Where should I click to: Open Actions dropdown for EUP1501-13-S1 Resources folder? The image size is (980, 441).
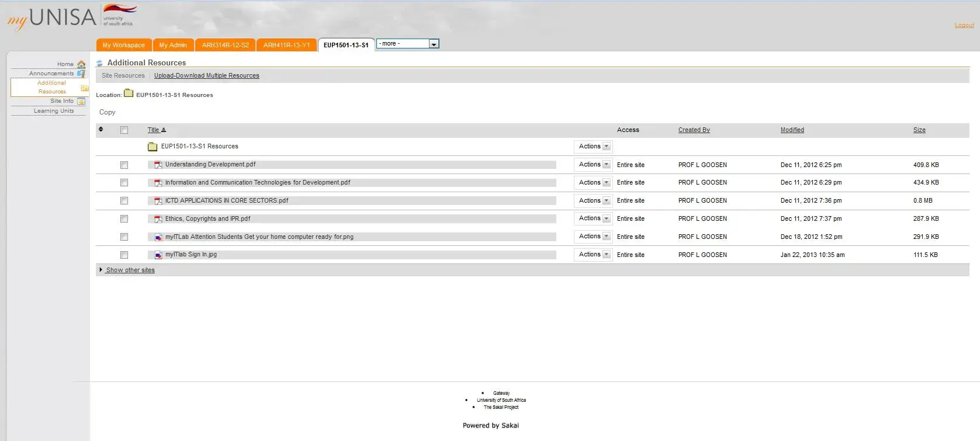coord(594,147)
